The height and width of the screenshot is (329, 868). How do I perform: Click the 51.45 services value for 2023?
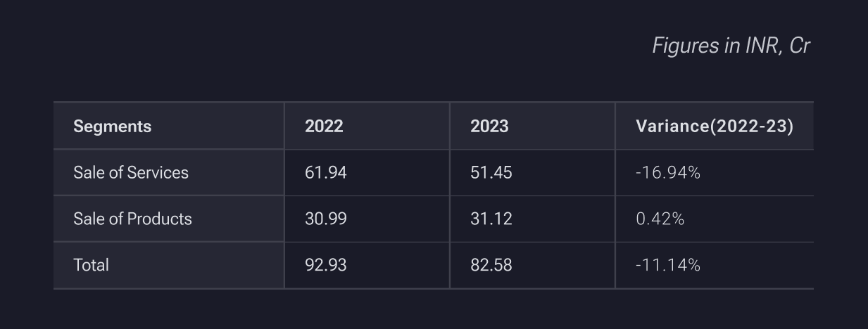pos(491,173)
